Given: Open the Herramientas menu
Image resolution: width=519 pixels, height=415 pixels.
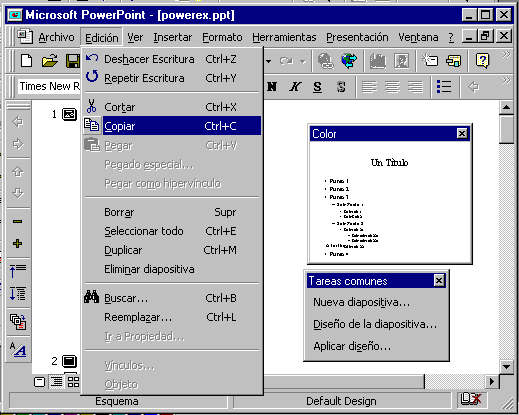Looking at the screenshot, I should [284, 37].
